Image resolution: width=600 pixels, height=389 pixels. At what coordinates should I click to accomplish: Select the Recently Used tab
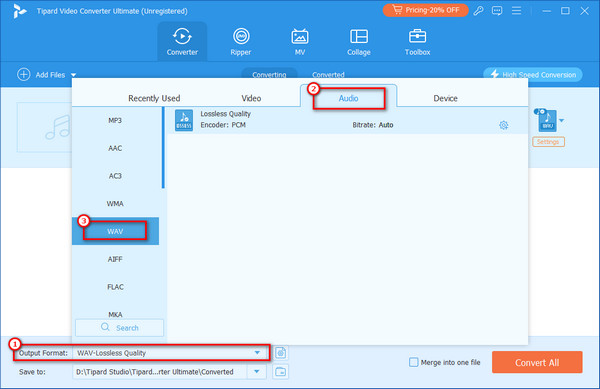[x=154, y=98]
